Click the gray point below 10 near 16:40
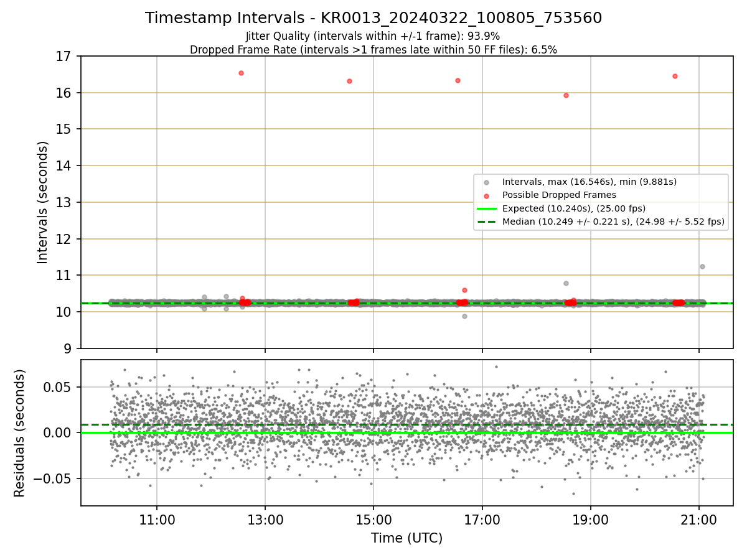 coord(464,316)
